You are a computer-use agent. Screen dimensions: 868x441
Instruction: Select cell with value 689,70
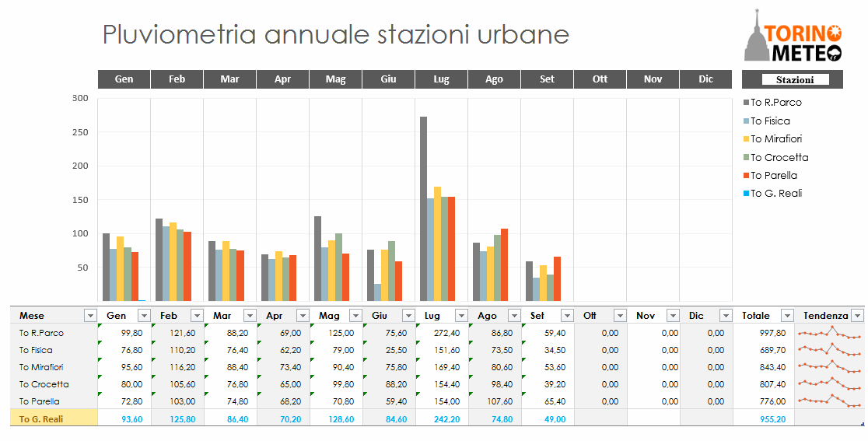pos(764,350)
